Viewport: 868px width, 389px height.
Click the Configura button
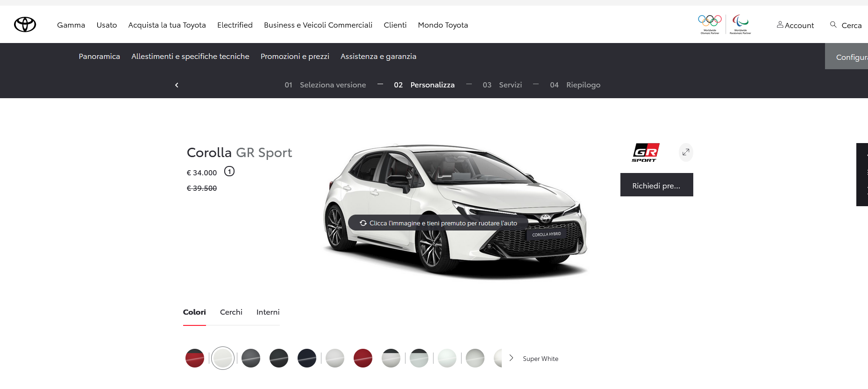point(847,57)
